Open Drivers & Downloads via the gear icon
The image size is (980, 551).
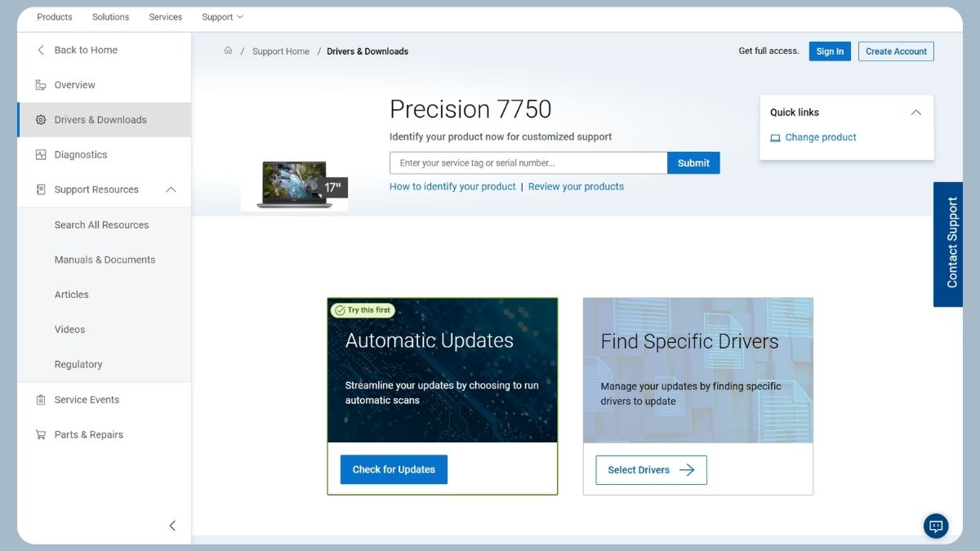pos(40,118)
